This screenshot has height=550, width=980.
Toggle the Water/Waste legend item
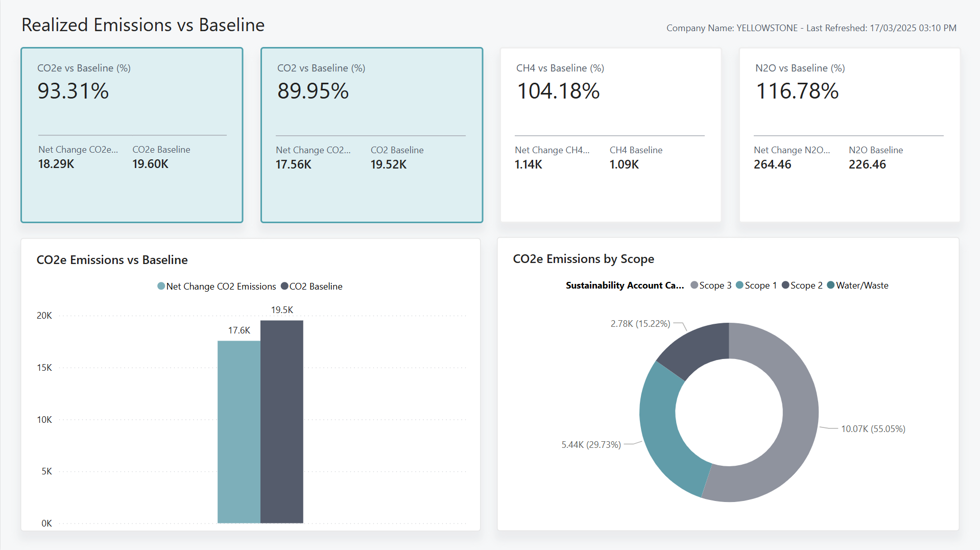pos(862,285)
